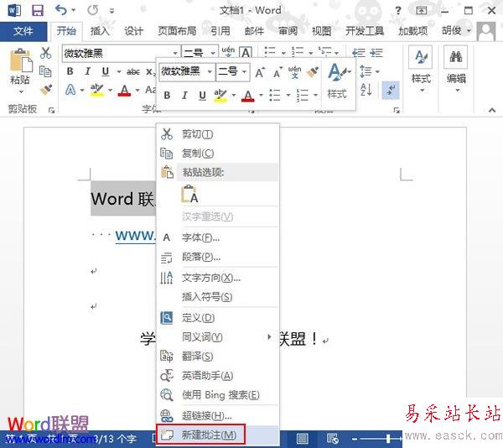The width and height of the screenshot is (503, 448).
Task: Open the Editing binoculars group
Action: tap(456, 69)
